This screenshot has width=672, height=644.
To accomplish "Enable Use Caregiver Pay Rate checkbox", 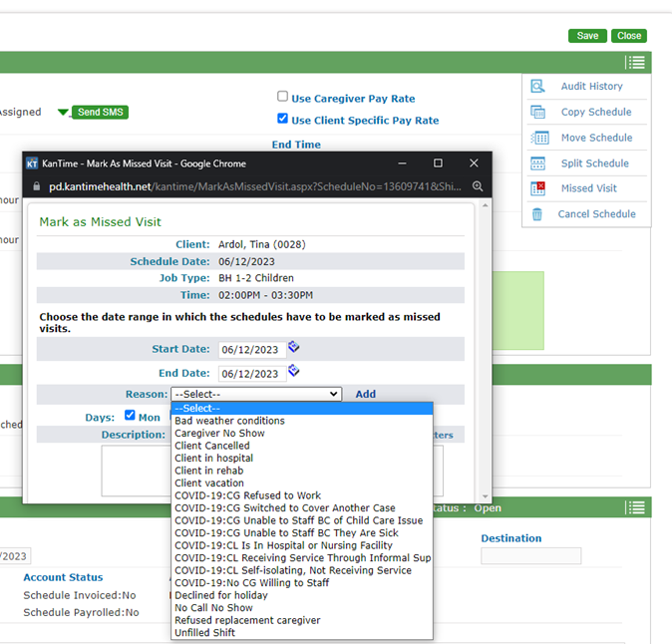I will 283,98.
